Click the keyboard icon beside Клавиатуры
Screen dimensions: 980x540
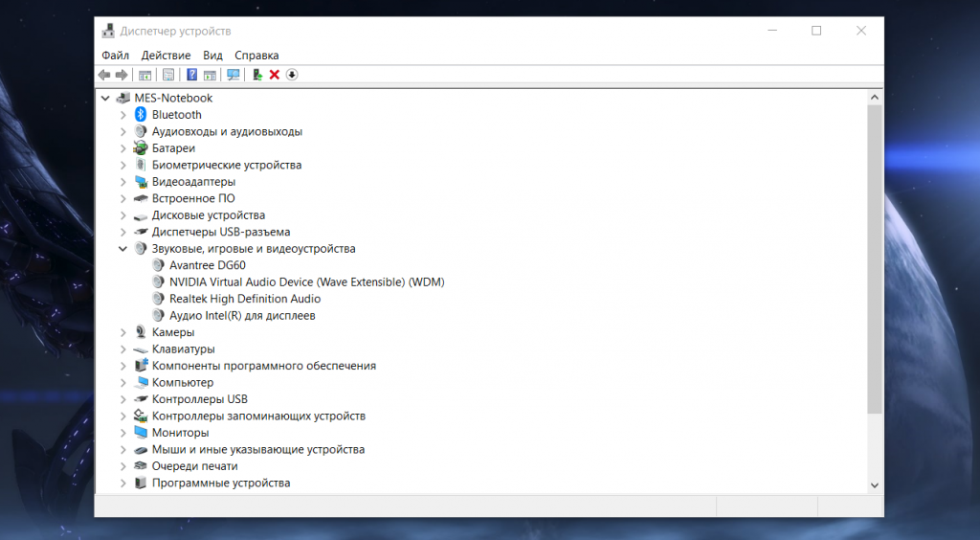141,349
